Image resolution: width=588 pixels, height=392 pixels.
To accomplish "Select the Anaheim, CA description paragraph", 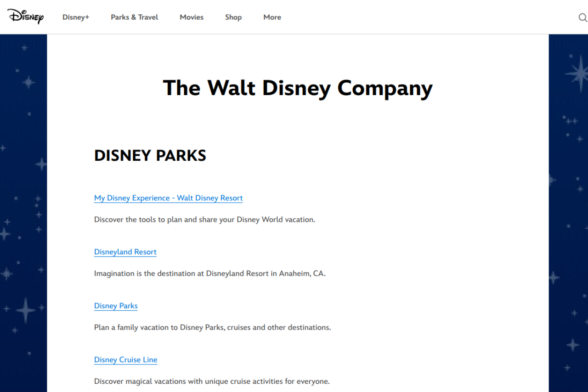I will [209, 273].
